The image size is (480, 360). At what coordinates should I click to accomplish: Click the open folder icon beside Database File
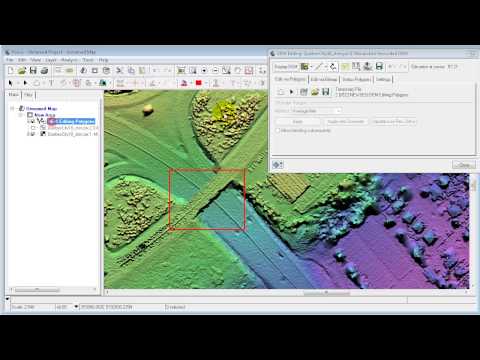(x=315, y=92)
